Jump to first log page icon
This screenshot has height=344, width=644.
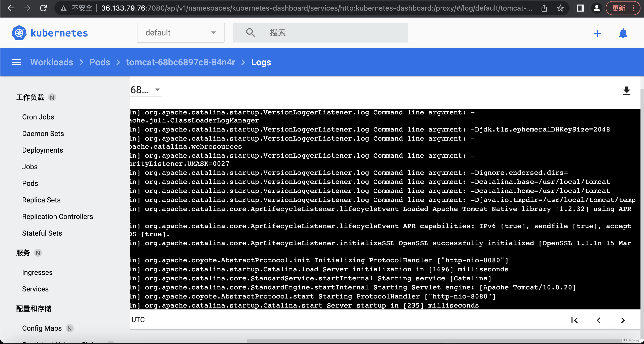[x=575, y=320]
